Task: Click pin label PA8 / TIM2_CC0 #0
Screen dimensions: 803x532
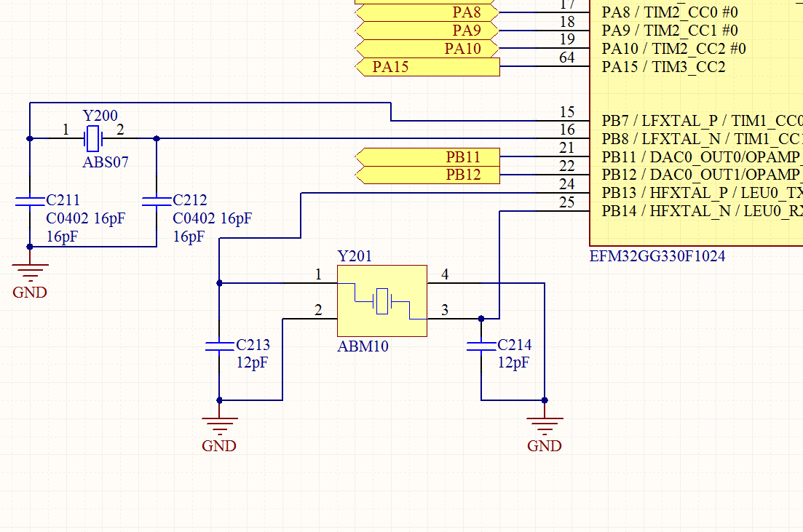Action: pyautogui.click(x=670, y=12)
